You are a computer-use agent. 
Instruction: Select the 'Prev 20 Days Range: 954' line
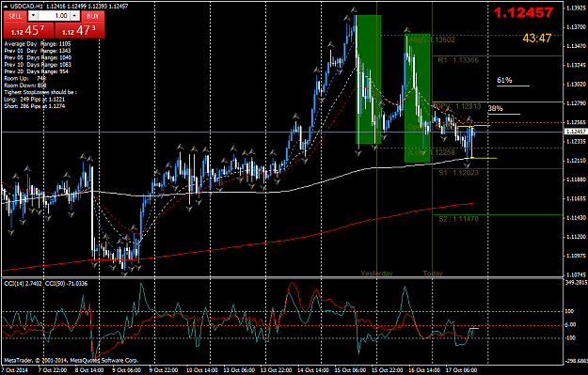37,71
